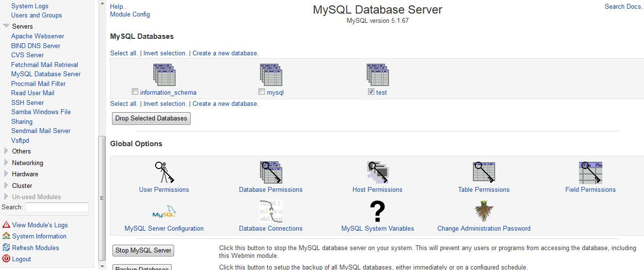
Task: Click the Database Connections icon
Action: [271, 211]
